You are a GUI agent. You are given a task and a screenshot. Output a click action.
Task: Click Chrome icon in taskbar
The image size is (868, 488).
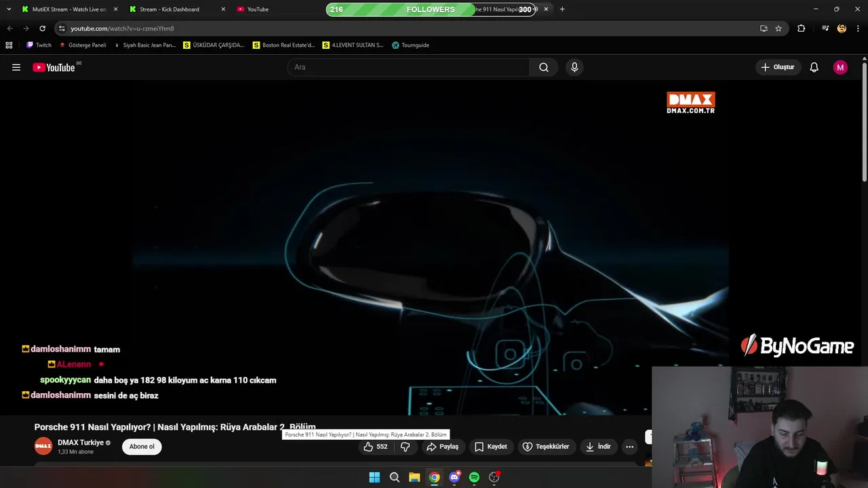click(x=434, y=477)
